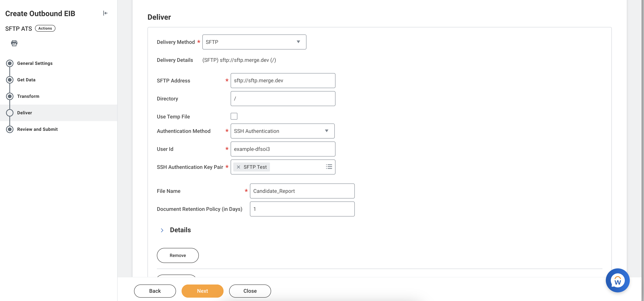Click the print icon
Screen dimensions: 644x301
14,43
